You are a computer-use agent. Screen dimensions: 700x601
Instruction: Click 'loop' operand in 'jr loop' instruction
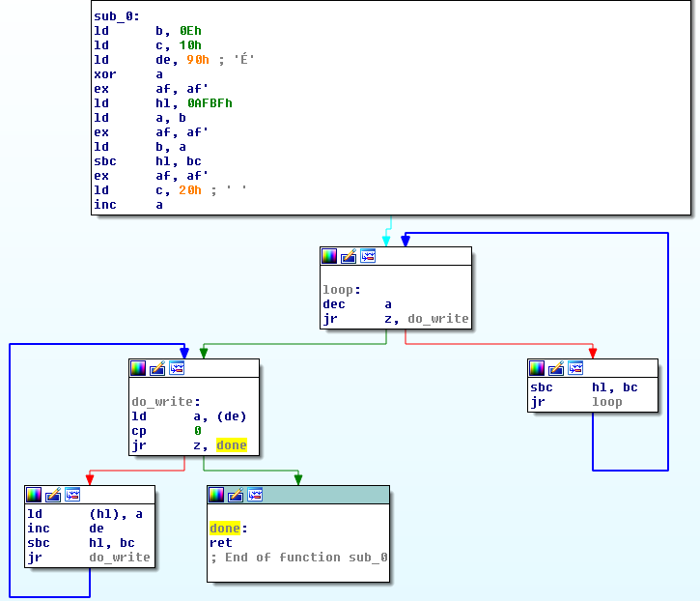(x=607, y=402)
